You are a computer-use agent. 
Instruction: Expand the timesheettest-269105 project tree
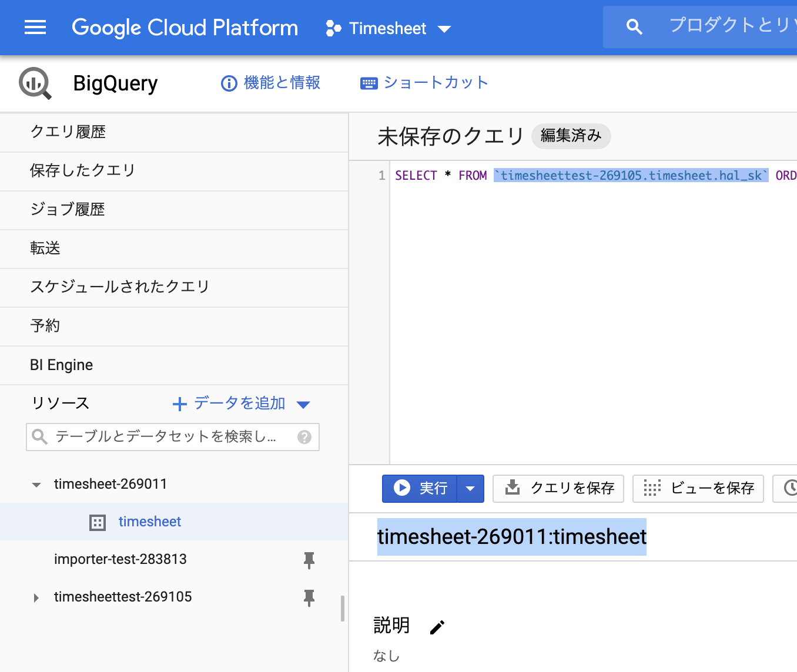[x=36, y=597]
